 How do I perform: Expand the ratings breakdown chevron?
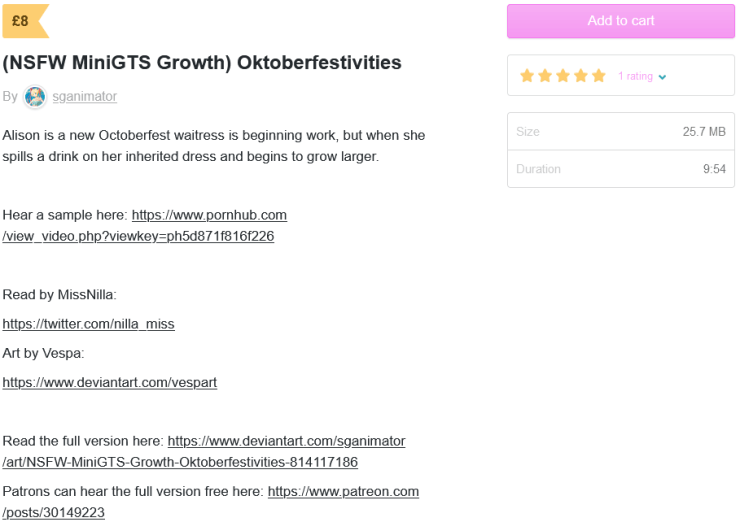click(x=662, y=77)
